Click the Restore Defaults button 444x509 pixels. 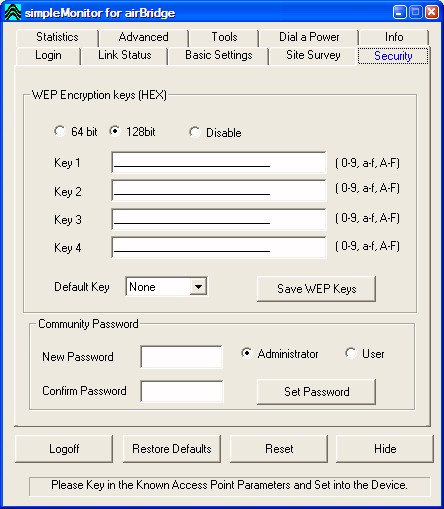[x=172, y=449]
